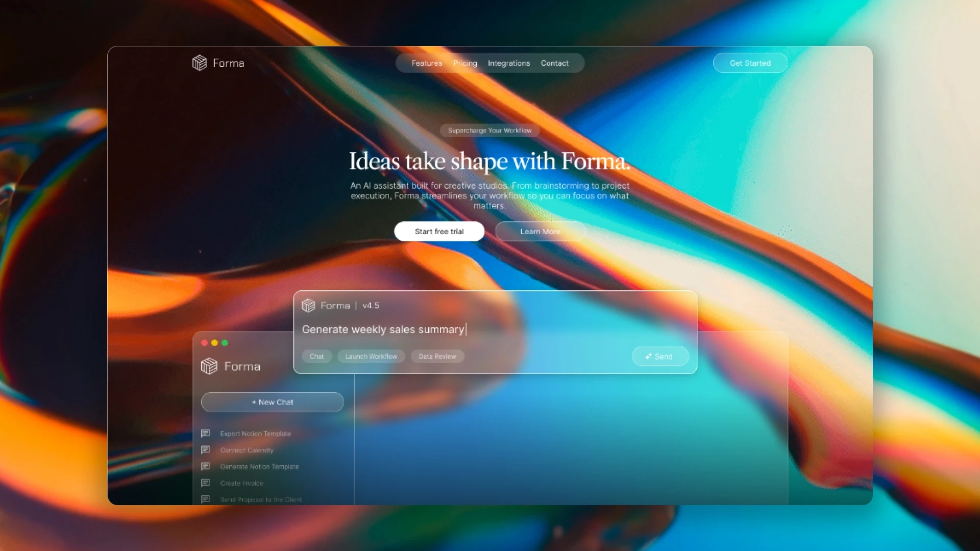
Task: Click chat icon beside Create Invoice
Action: pos(206,483)
